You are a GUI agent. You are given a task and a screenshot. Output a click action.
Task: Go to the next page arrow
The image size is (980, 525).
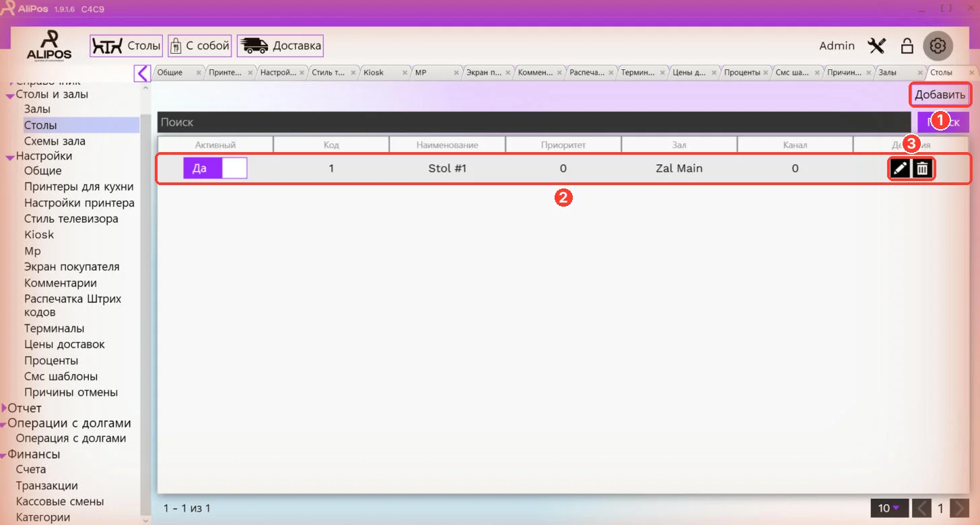point(960,508)
